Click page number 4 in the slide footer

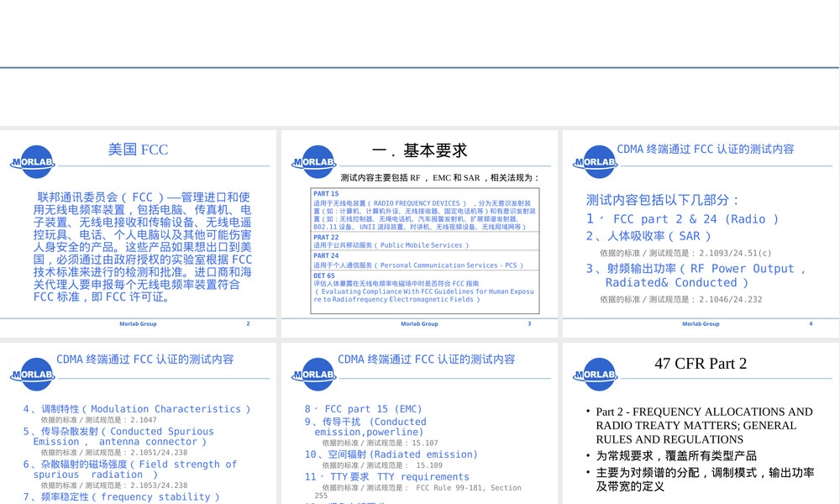[x=811, y=323]
